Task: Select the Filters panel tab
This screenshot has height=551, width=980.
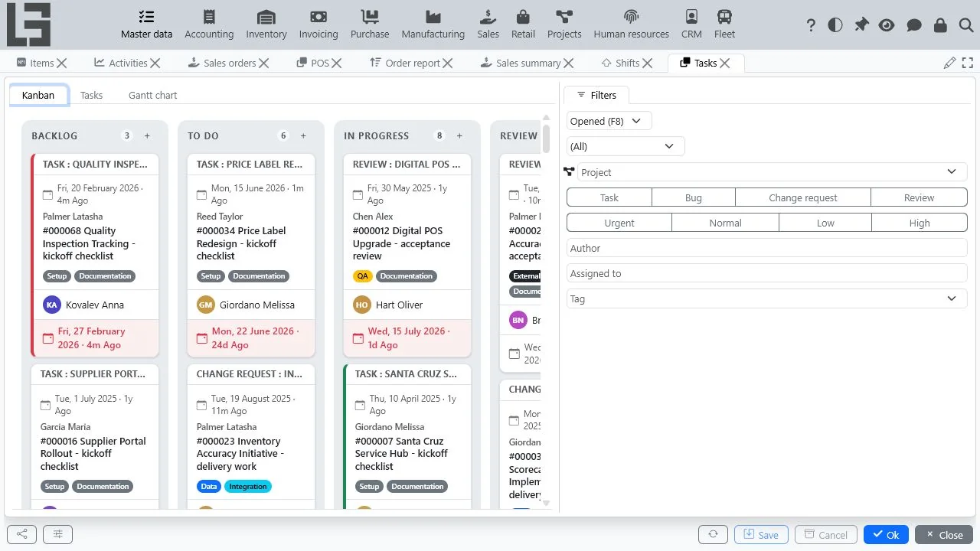Action: (596, 95)
